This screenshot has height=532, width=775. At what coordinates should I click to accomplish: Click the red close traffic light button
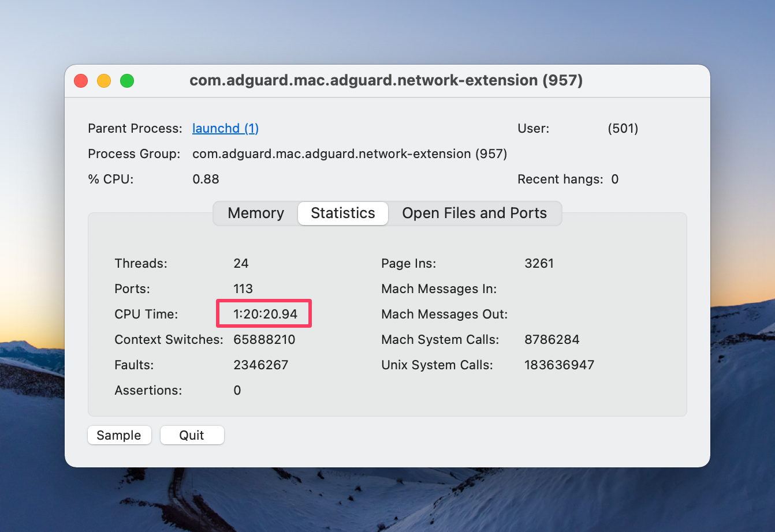[80, 81]
